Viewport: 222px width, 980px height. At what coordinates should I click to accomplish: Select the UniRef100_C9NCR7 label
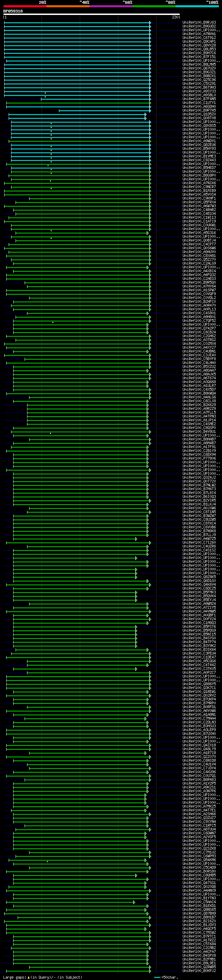(199, 187)
